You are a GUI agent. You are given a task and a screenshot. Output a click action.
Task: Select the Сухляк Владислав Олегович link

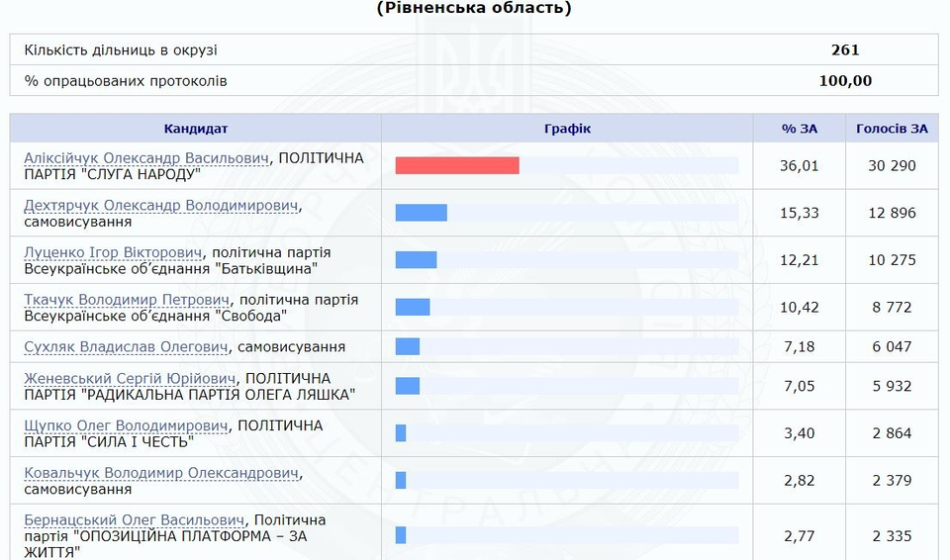(126, 347)
